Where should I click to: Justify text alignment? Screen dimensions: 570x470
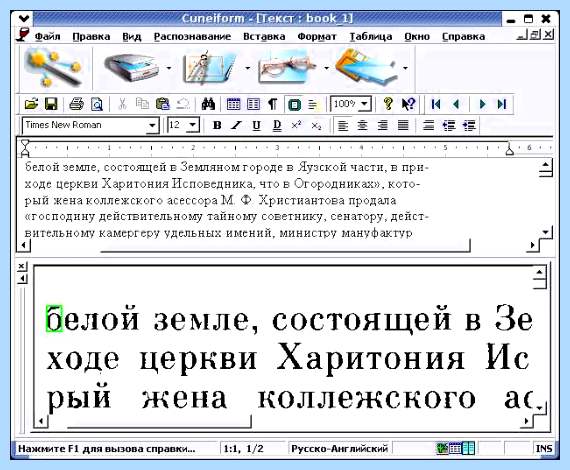pos(403,125)
